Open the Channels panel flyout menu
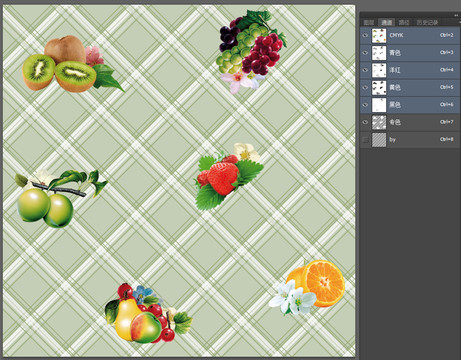461x360 pixels. click(460, 22)
